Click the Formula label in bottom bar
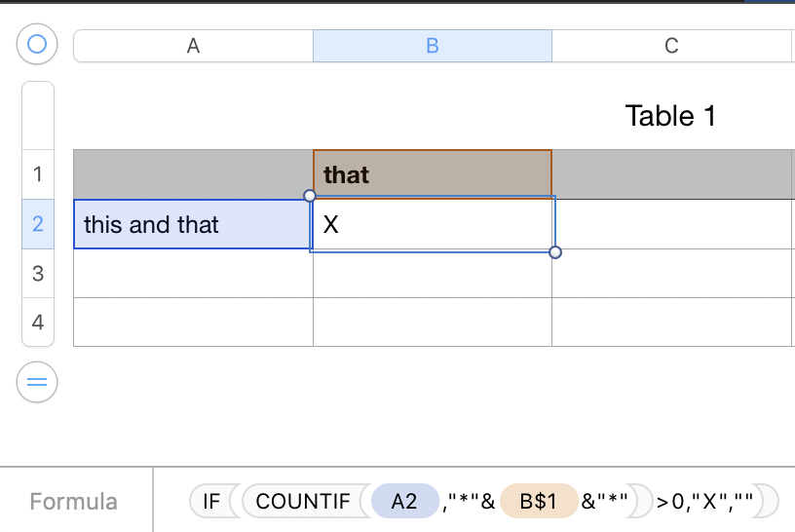Screen dimensions: 795x532 click(x=73, y=502)
